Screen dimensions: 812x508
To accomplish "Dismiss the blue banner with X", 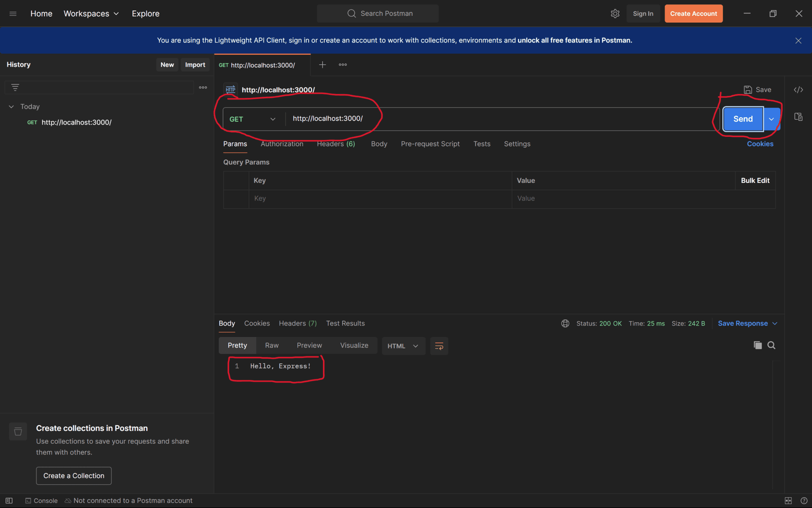I will coord(798,41).
